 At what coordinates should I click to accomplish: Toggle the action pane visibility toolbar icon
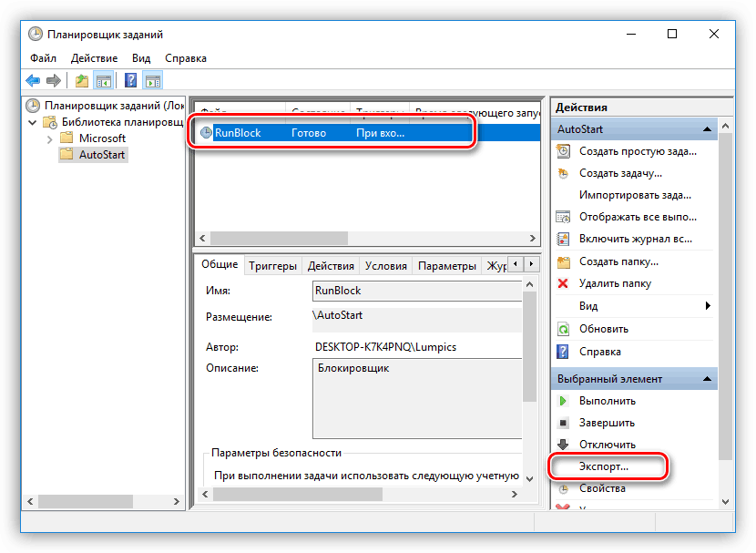[152, 80]
